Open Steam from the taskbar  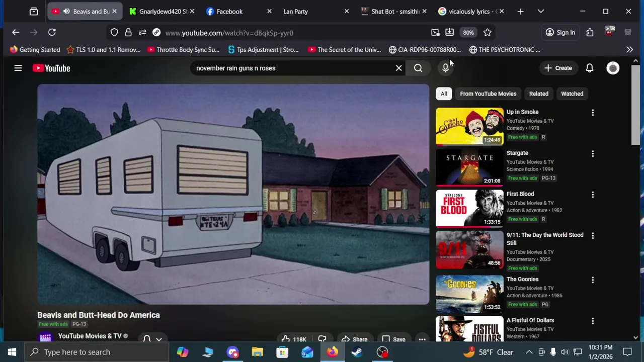pyautogui.click(x=357, y=352)
